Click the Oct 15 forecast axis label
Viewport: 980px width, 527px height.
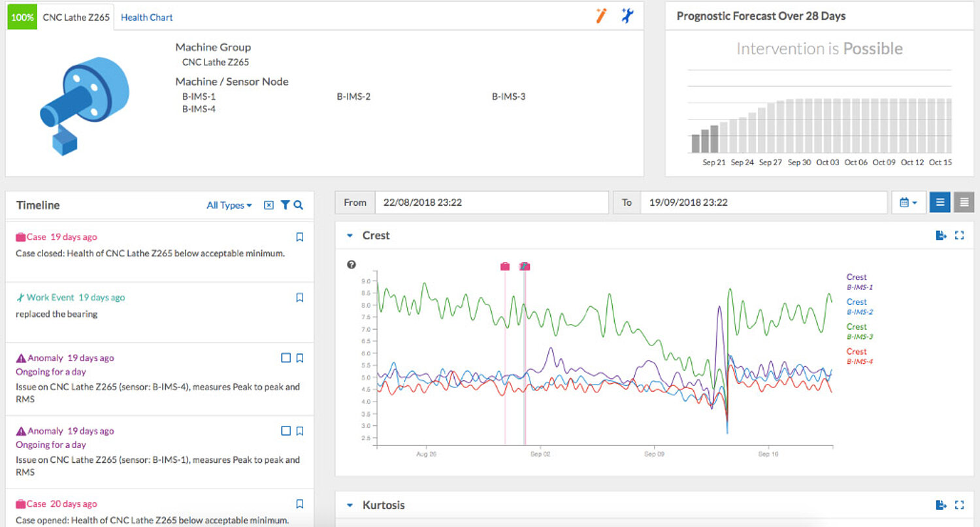coord(940,163)
